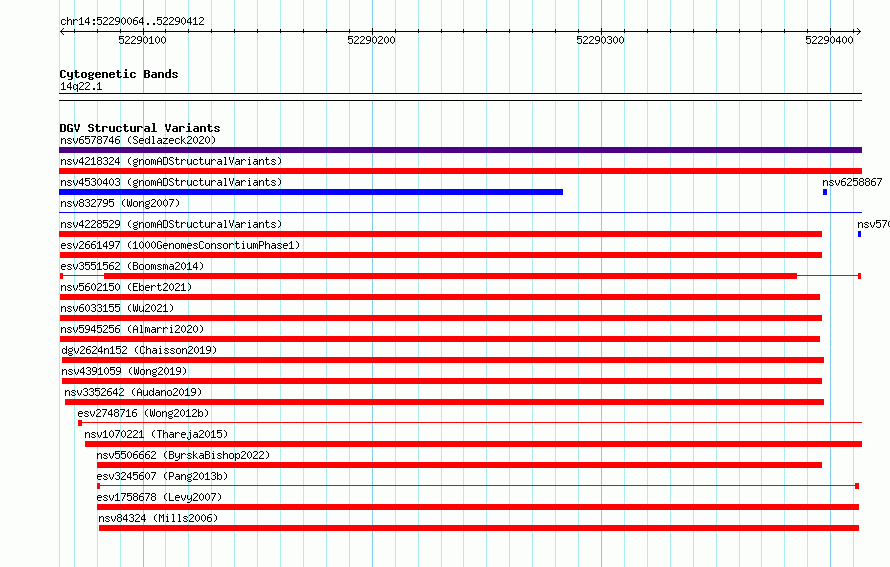Click the nsv6258867 label
The image size is (890, 567).
852,182
